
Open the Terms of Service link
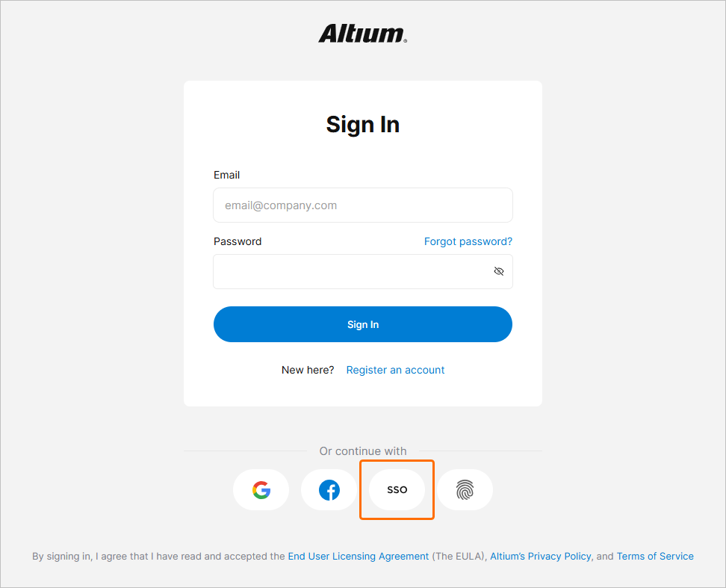pyautogui.click(x=655, y=556)
